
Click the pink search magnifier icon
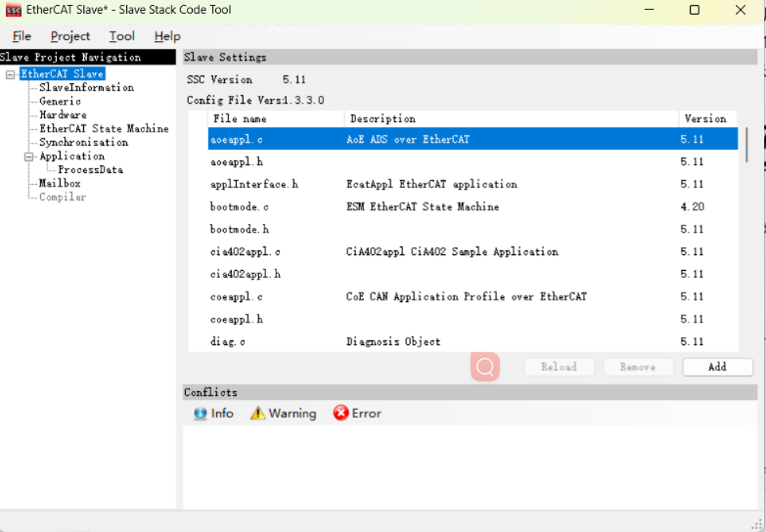coord(485,367)
